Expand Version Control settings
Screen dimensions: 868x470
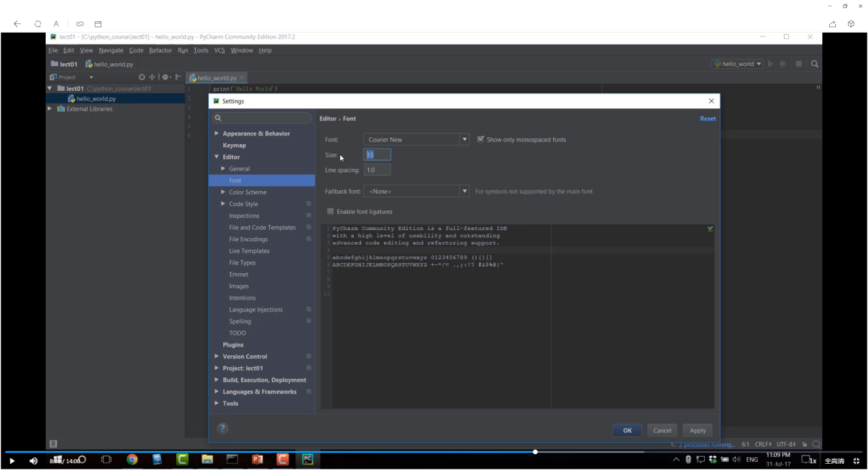coord(217,356)
